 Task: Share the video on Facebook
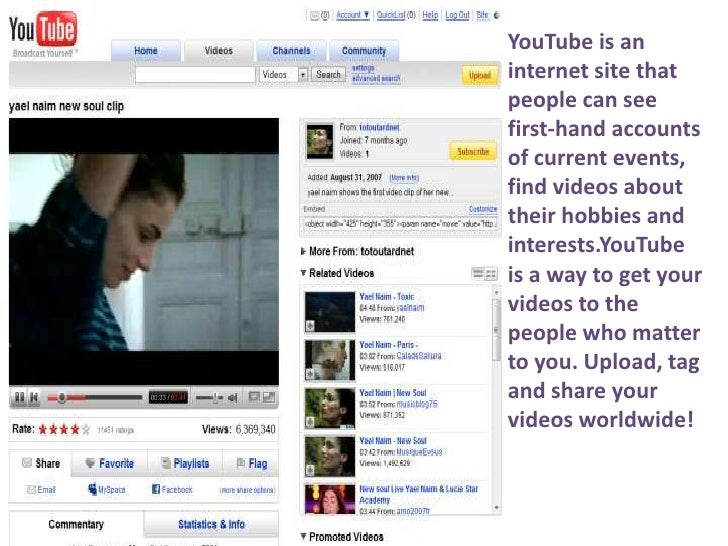point(172,489)
